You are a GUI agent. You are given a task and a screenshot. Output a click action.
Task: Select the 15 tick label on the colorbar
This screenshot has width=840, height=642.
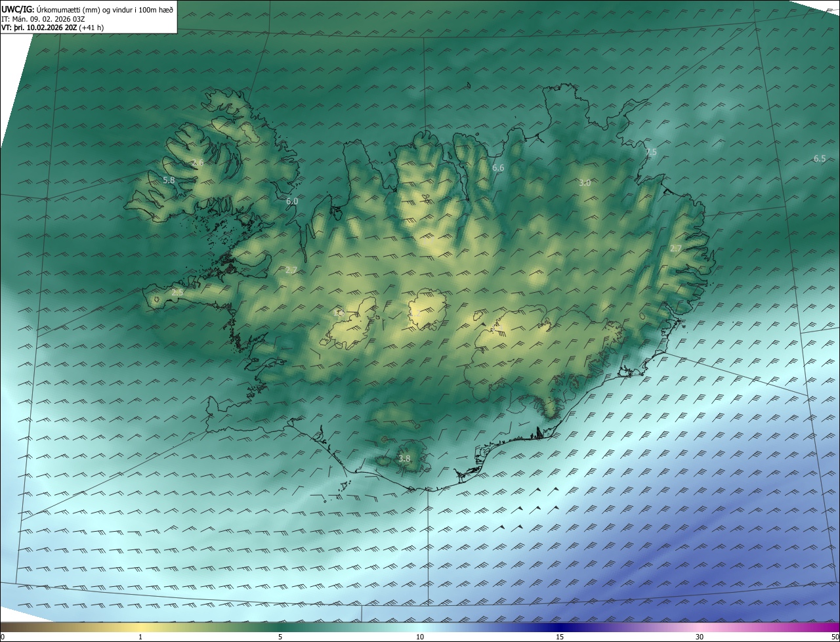(x=560, y=637)
